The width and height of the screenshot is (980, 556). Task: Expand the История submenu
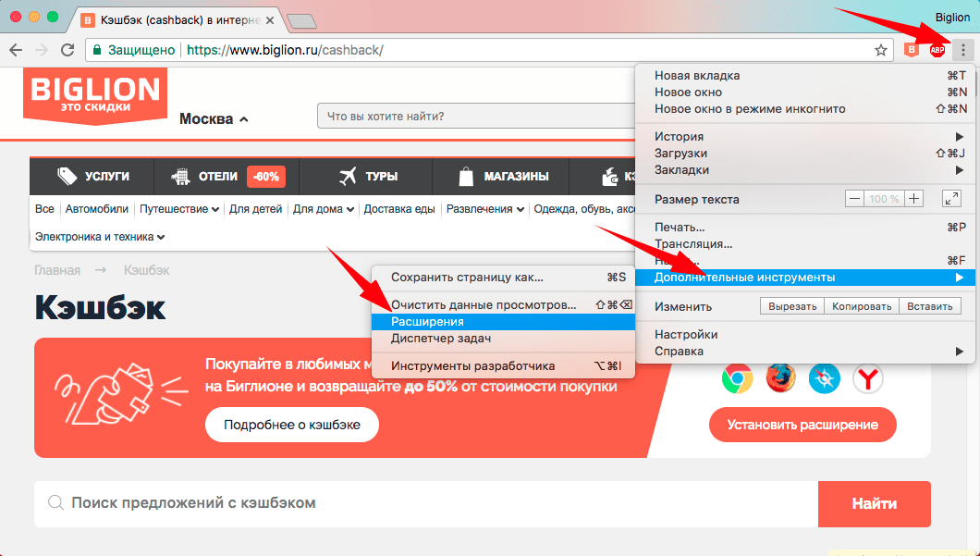[805, 136]
